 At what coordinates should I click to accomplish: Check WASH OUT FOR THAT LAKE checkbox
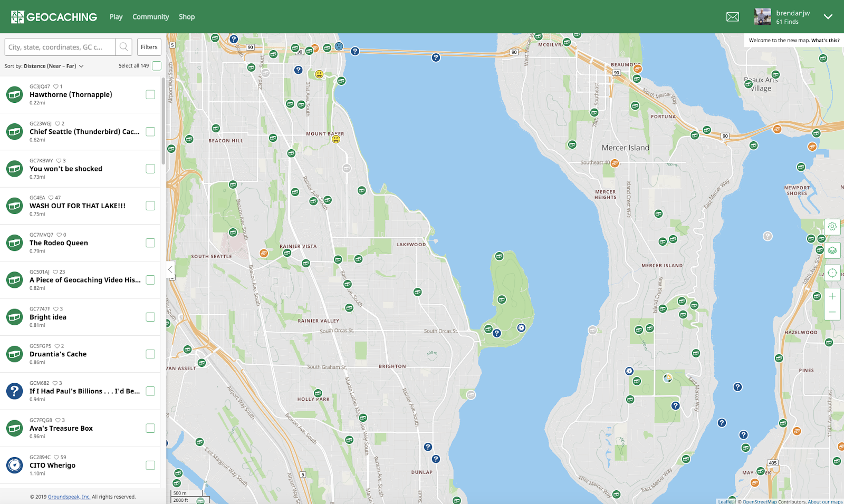[150, 206]
